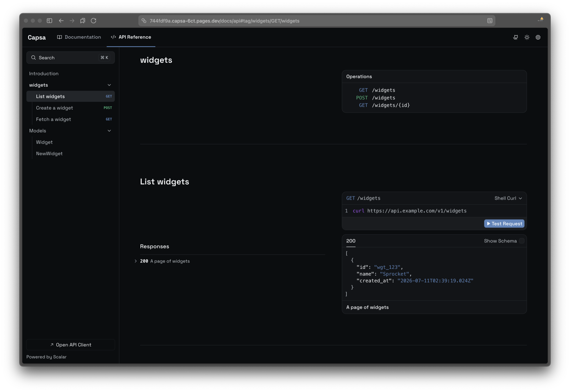
Task: Click GET /widgets in Operations list
Action: (x=377, y=90)
